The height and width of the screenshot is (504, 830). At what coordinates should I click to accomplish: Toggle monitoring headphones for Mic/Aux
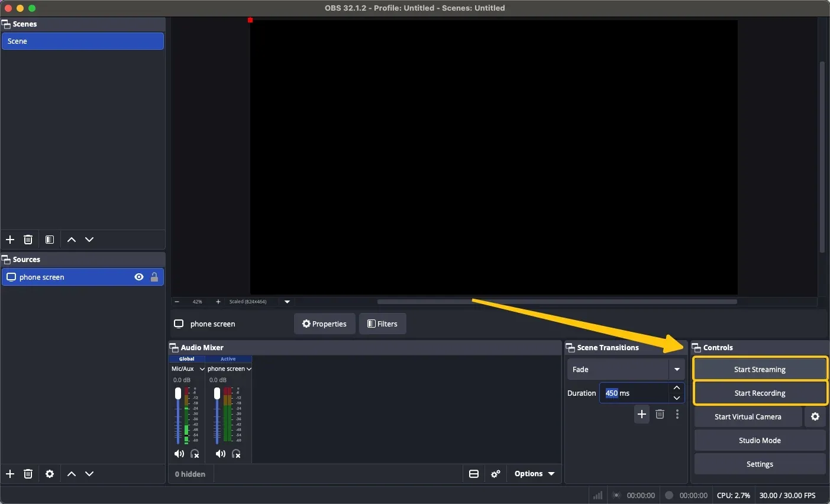(195, 454)
